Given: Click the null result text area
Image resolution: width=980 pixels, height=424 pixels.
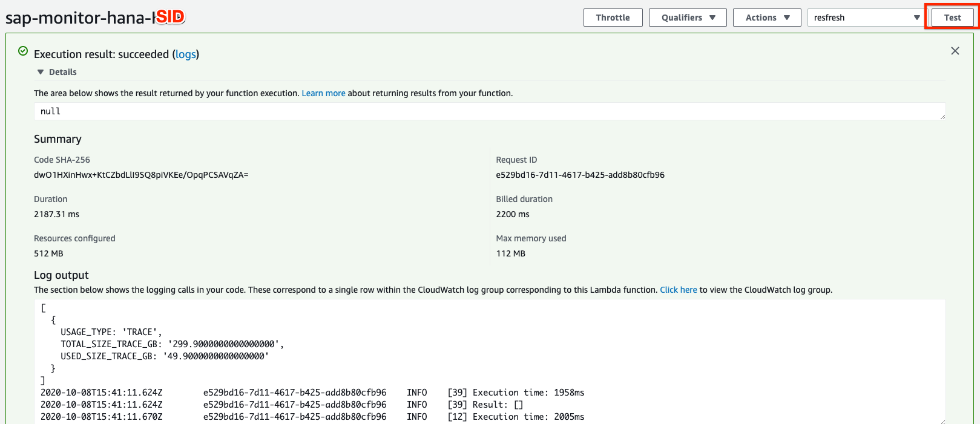Looking at the screenshot, I should [489, 111].
